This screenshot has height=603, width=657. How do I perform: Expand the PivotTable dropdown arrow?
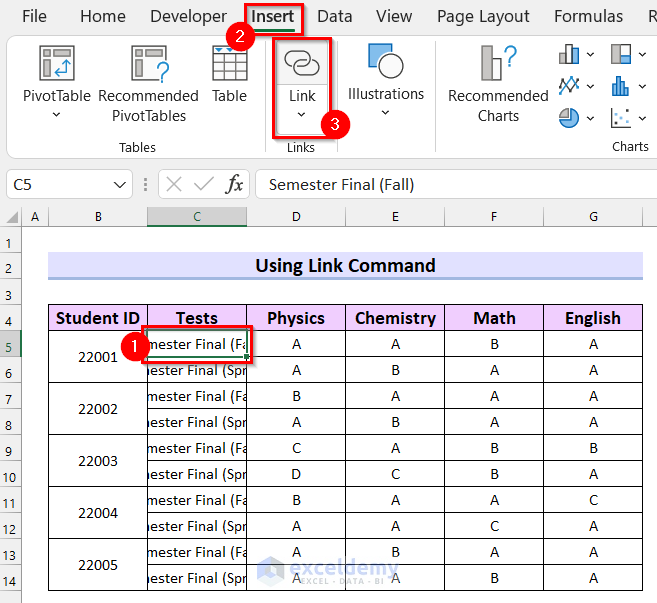coord(56,115)
